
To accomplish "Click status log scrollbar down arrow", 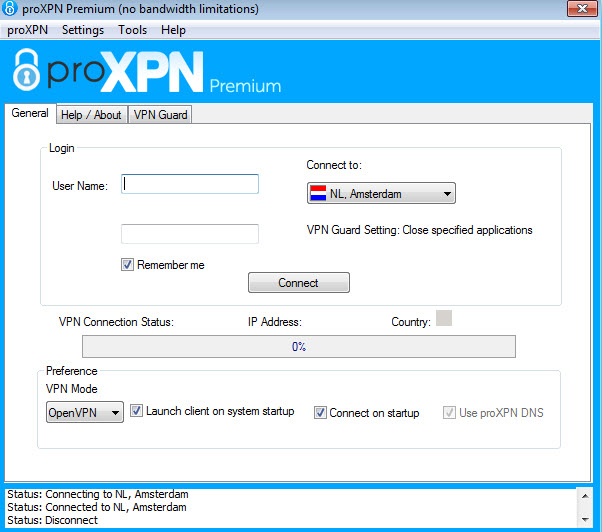I will click(x=585, y=520).
